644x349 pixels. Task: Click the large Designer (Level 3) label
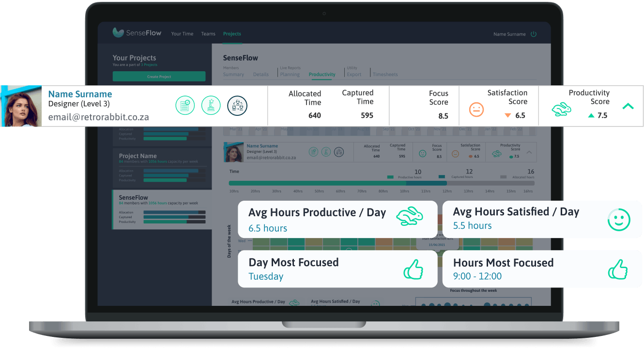tap(79, 104)
